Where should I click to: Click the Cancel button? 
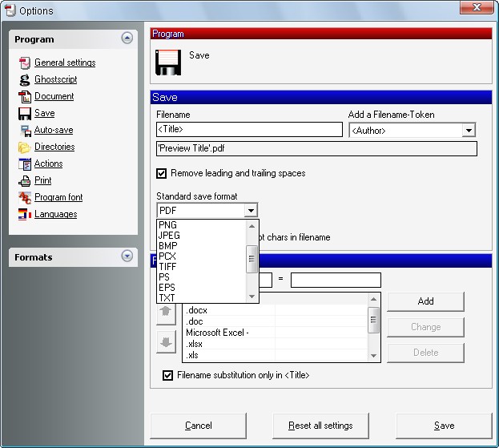coord(198,426)
